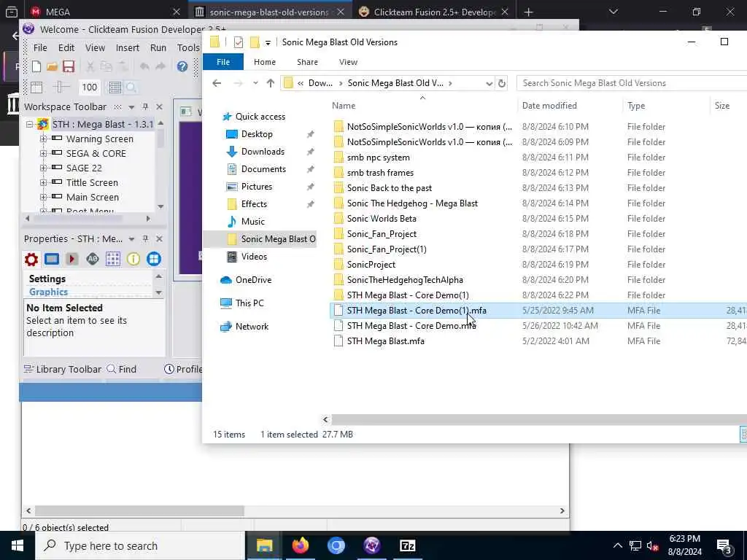Show hidden system tray icons
The image size is (747, 560).
[x=617, y=545]
